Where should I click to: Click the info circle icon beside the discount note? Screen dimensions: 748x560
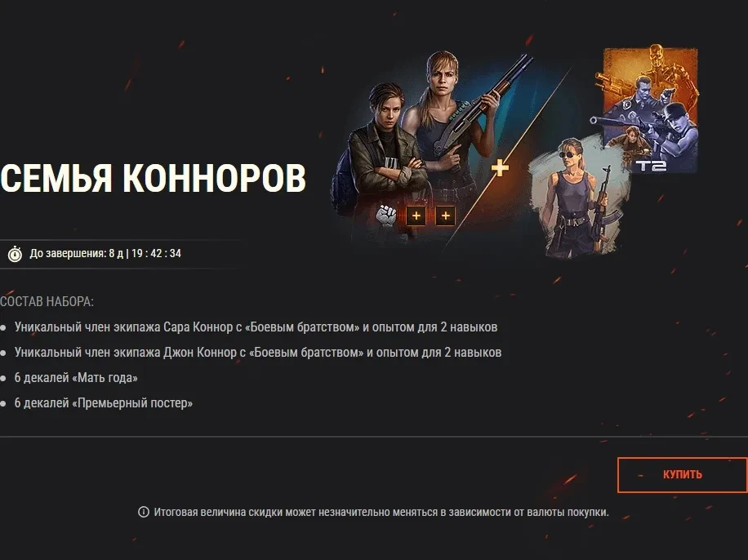[x=143, y=512]
